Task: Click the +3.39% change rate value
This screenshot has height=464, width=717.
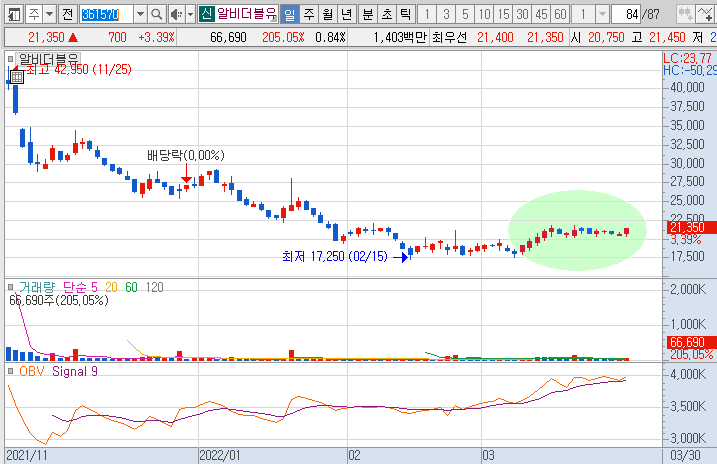Action: 156,37
